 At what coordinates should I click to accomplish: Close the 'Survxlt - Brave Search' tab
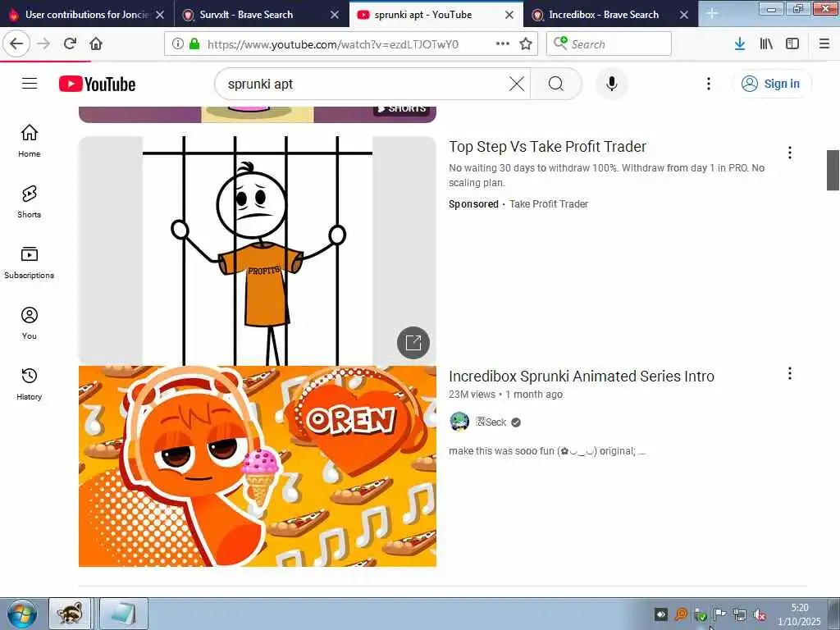(335, 15)
